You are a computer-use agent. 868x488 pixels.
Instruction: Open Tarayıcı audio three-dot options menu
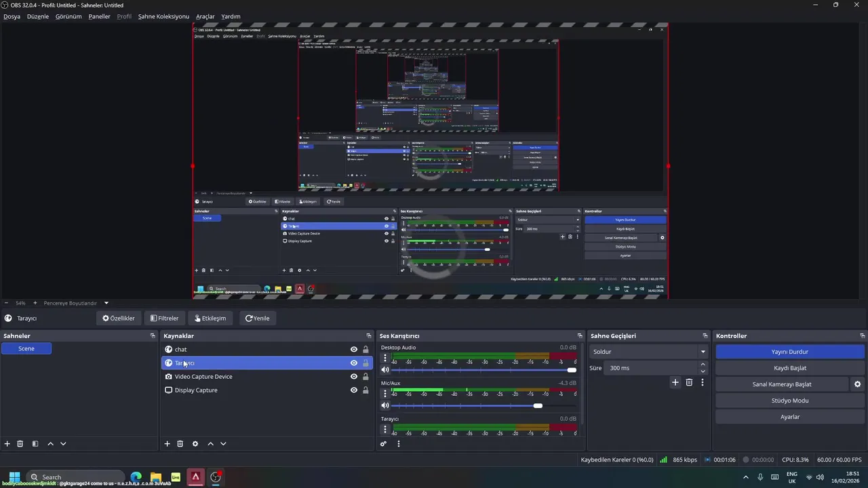[x=385, y=429]
